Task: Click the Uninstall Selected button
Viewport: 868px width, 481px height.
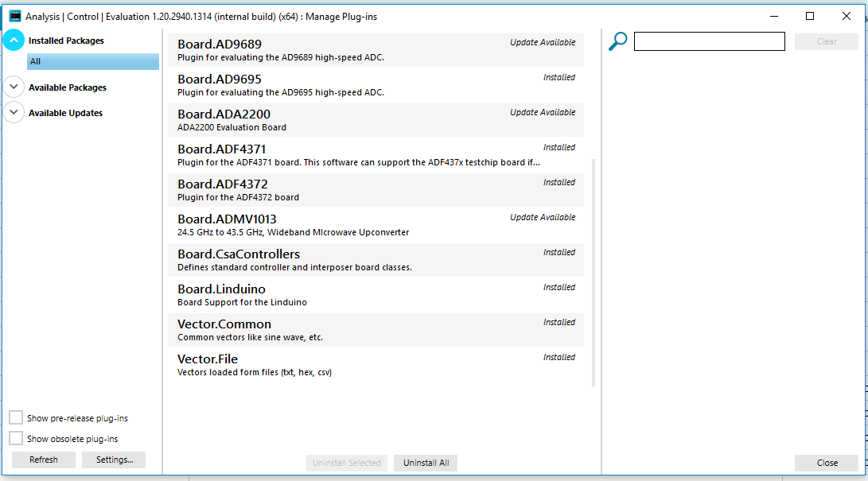Action: tap(347, 463)
